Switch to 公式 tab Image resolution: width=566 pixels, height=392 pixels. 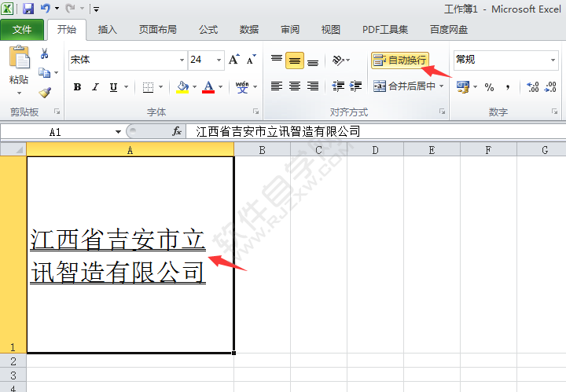[208, 30]
